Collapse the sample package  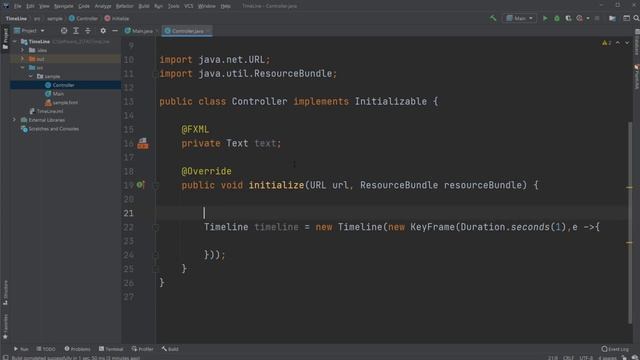pos(31,76)
